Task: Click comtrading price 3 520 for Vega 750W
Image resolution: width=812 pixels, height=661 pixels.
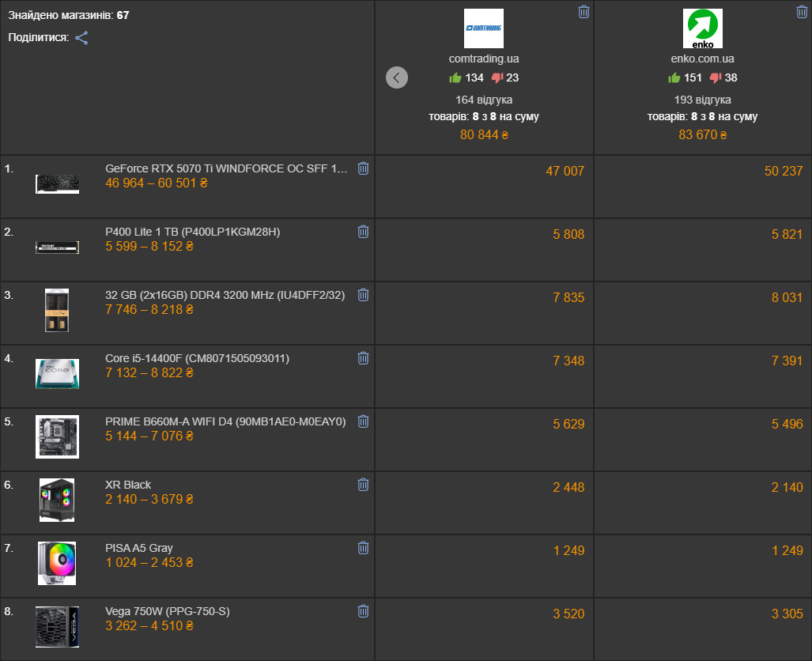Action: click(x=568, y=614)
